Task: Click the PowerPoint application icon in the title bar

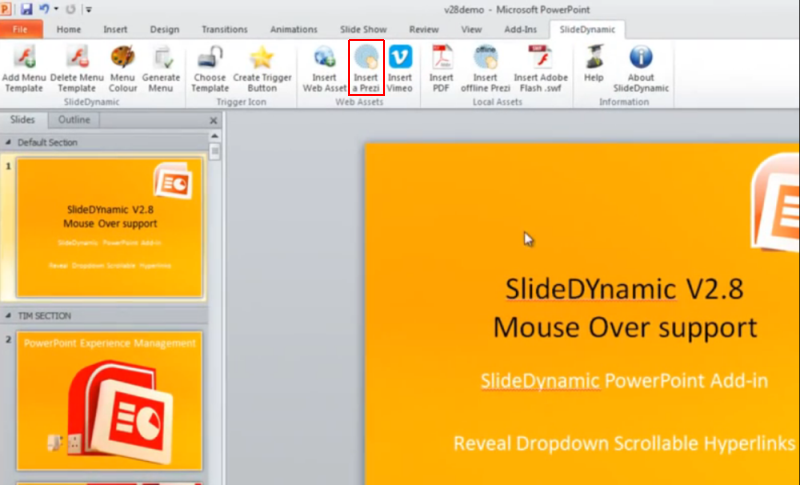Action: pos(6,9)
